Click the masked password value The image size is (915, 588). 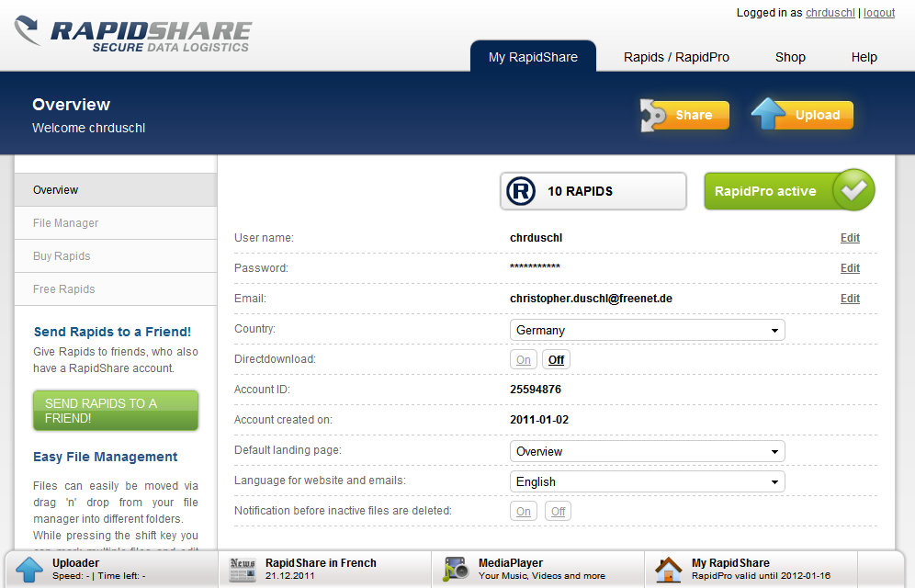(535, 266)
